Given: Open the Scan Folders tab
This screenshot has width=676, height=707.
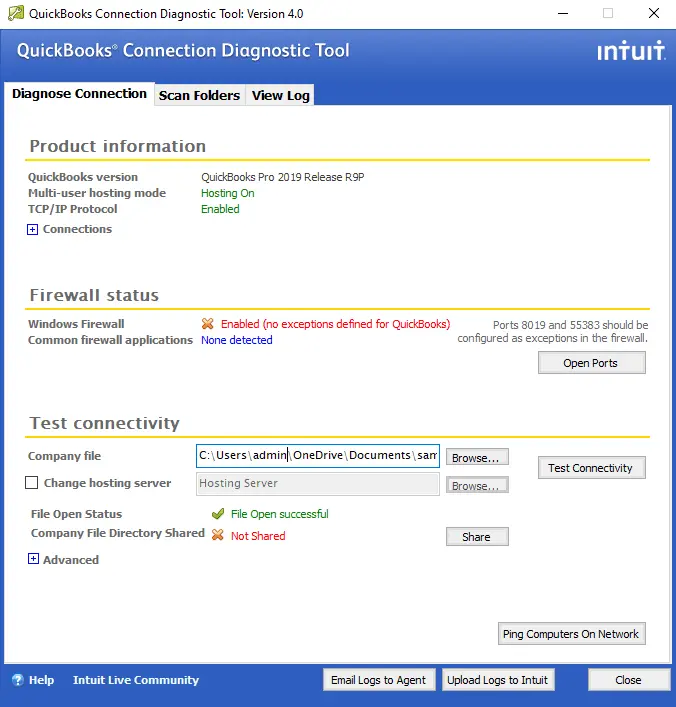Looking at the screenshot, I should point(199,95).
